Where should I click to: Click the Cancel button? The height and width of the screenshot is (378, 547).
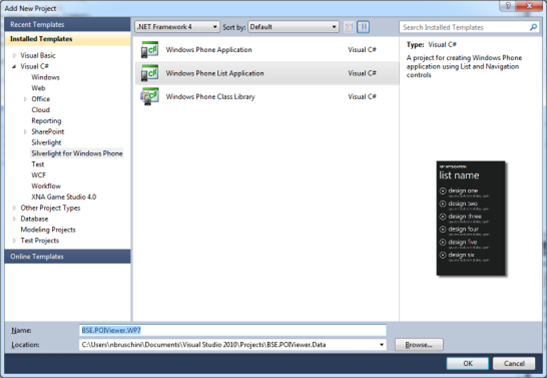click(x=514, y=363)
